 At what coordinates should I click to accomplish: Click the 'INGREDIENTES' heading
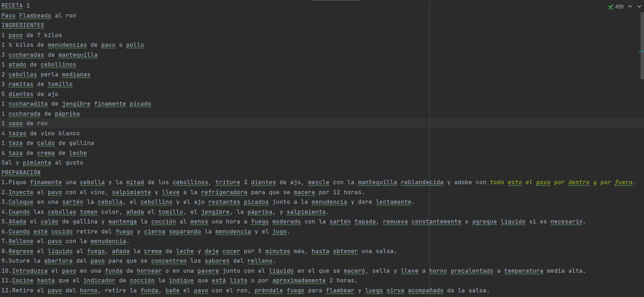point(23,25)
